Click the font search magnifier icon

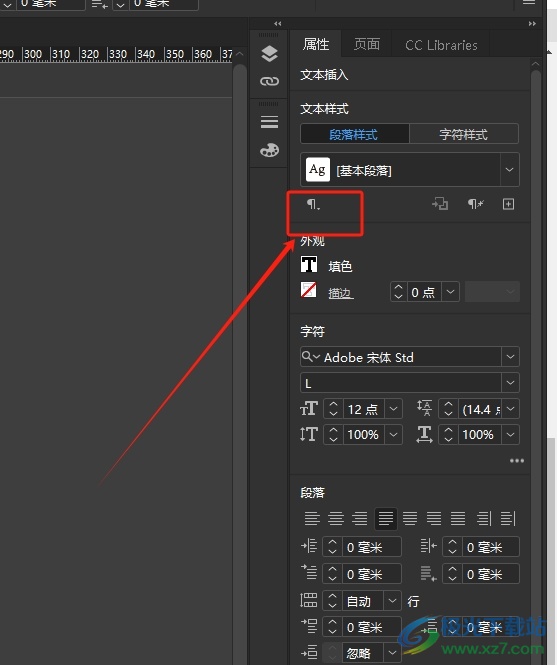pyautogui.click(x=310, y=357)
